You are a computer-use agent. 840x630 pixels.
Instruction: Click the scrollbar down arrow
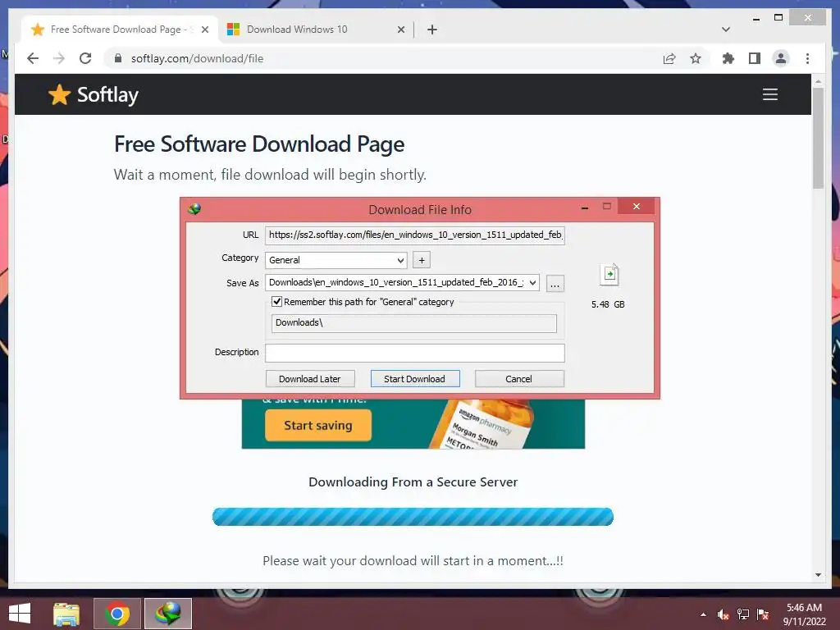coord(818,575)
